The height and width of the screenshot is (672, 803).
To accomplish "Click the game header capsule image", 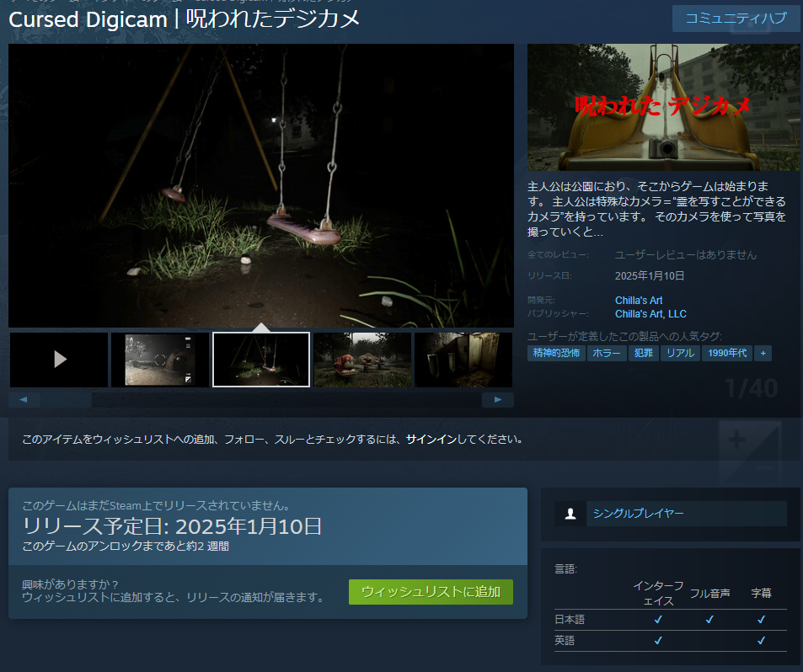I will tap(663, 107).
